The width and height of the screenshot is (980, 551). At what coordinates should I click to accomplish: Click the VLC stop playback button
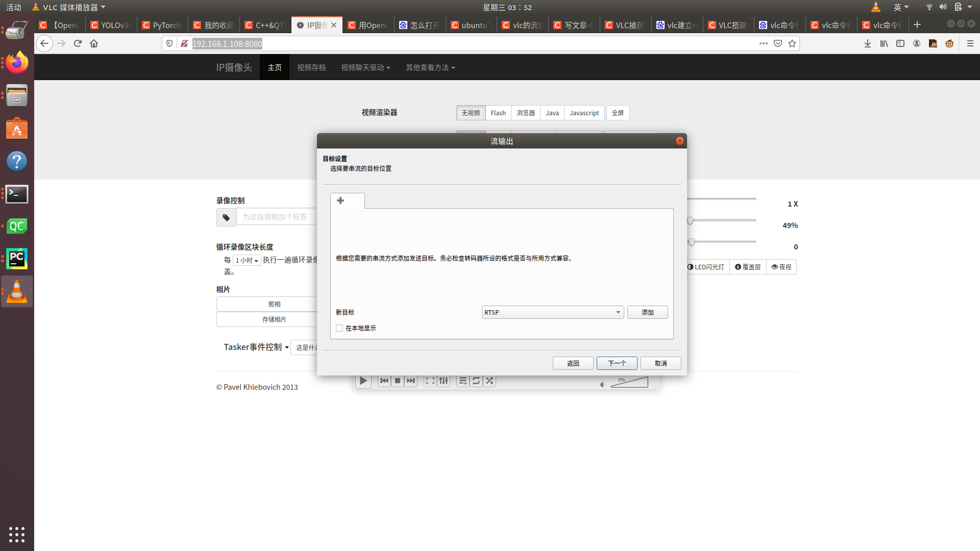click(398, 381)
